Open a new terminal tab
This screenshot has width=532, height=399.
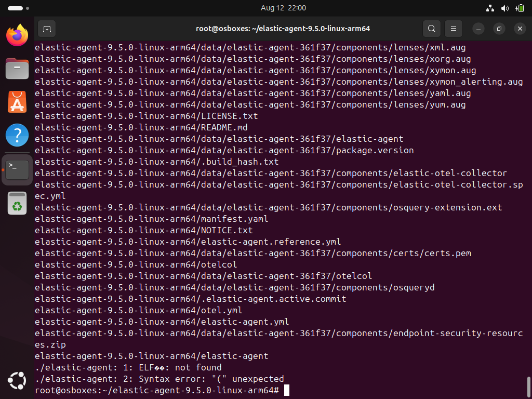click(46, 29)
